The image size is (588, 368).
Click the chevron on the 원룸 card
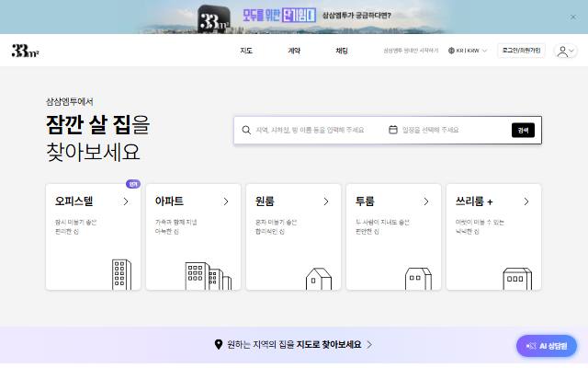click(x=326, y=201)
